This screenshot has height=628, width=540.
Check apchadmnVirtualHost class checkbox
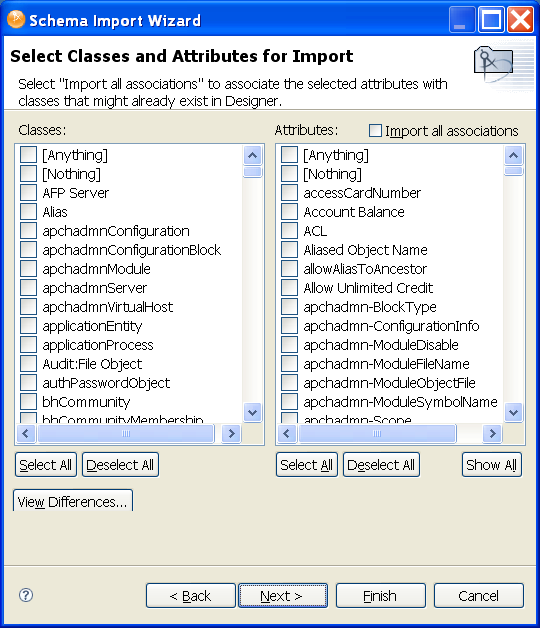point(28,307)
